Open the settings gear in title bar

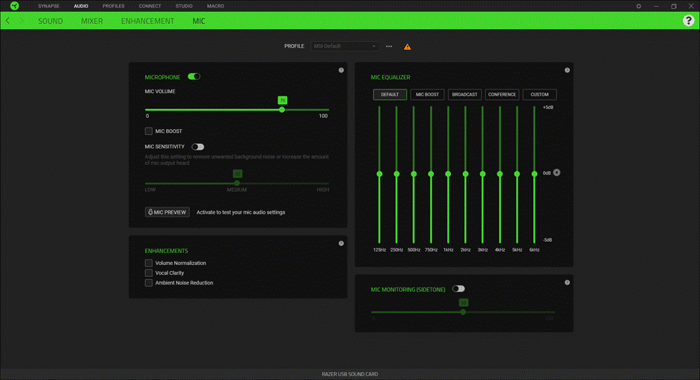638,6
